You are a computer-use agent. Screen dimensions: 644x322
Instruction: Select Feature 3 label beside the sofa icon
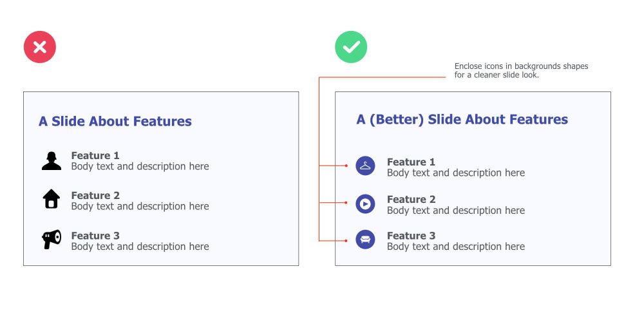pyautogui.click(x=411, y=236)
